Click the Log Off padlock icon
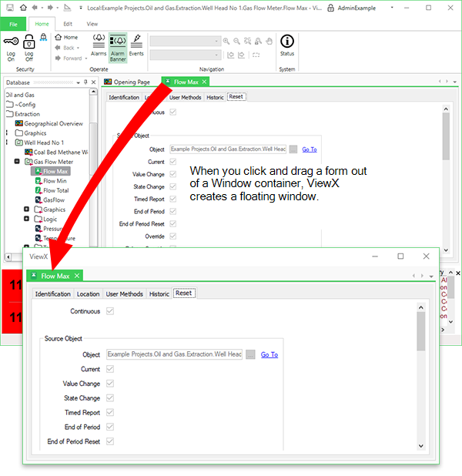This screenshot has width=462, height=476. (29, 42)
